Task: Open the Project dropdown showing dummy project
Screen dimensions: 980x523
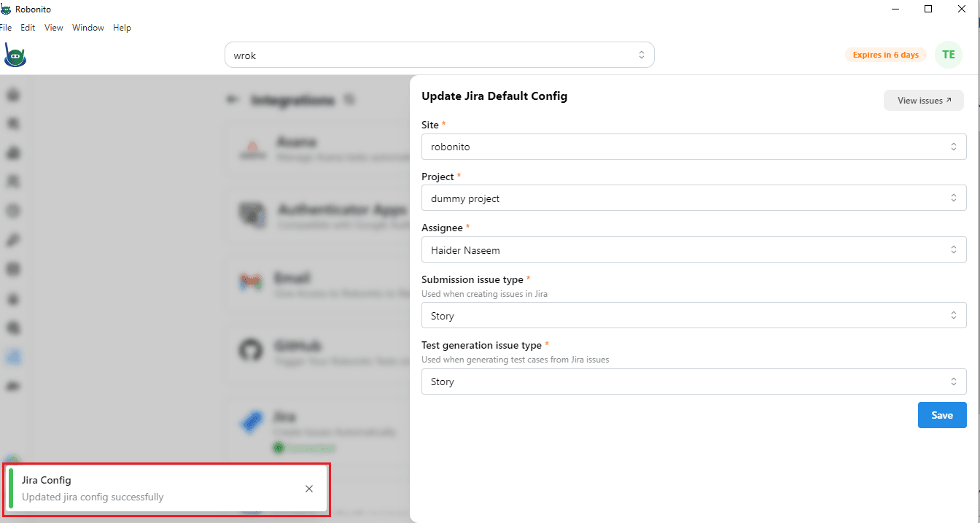Action: tap(694, 198)
